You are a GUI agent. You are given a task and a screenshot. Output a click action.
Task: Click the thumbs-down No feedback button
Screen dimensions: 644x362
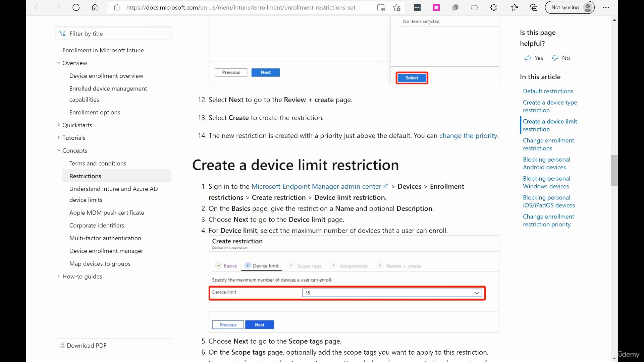click(561, 58)
